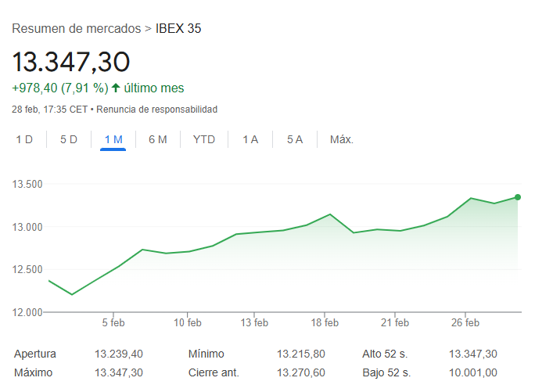Switch chart to YTD view
Image resolution: width=535 pixels, height=392 pixels.
(204, 139)
